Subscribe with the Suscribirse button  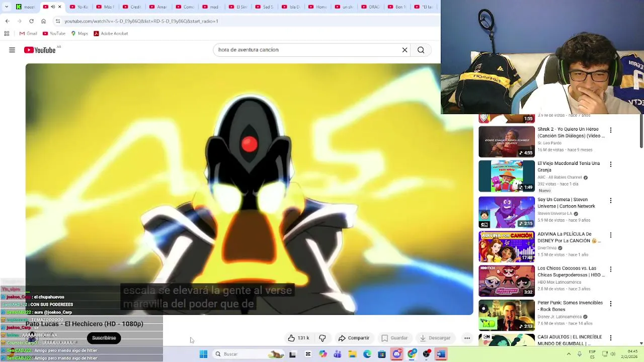tap(104, 338)
